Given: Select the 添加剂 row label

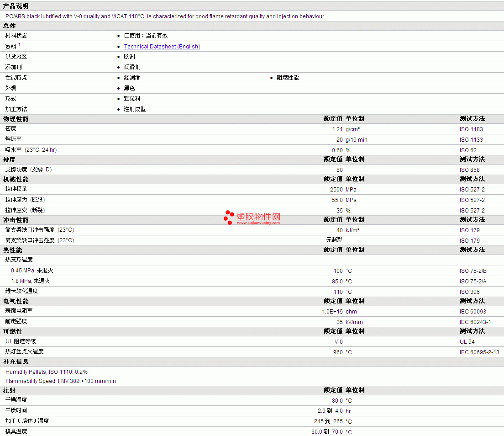Looking at the screenshot, I should coord(14,67).
